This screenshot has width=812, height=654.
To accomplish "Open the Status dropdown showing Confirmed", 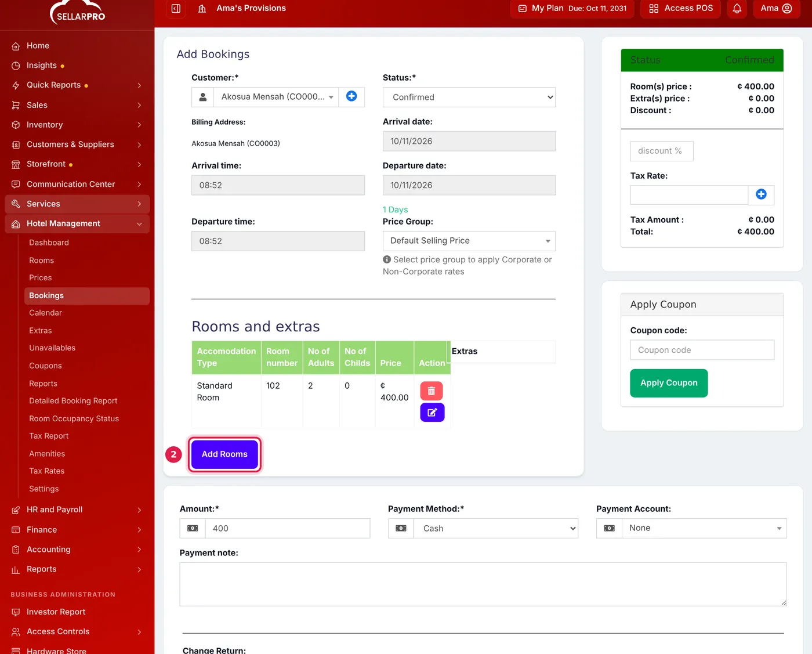I will tap(469, 97).
